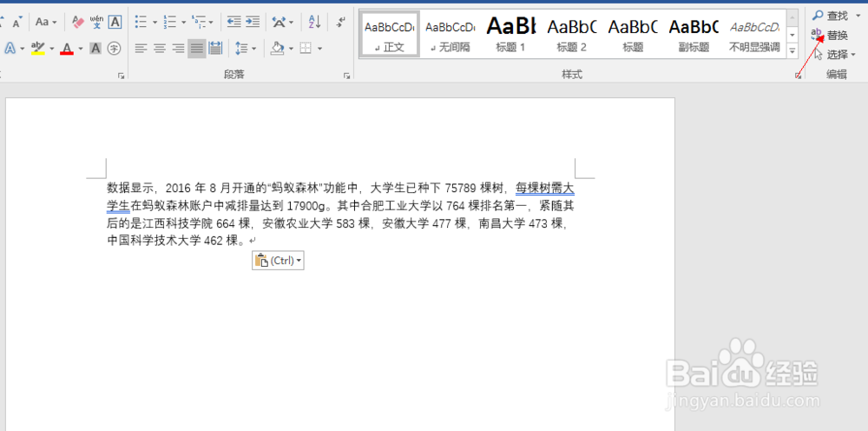This screenshot has width=868, height=431.
Task: Select the 无间隔 (No Spacing) style
Action: [x=450, y=34]
